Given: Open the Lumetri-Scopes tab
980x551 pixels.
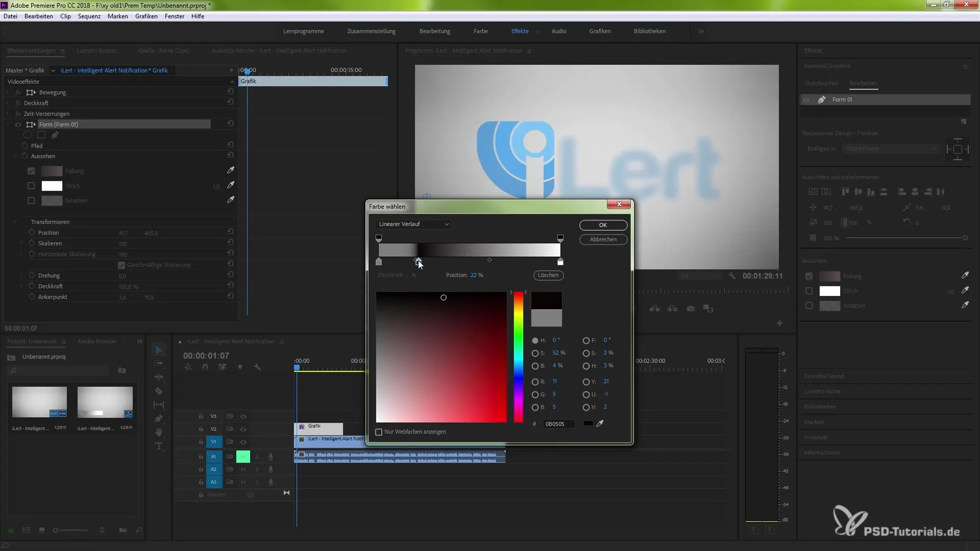Looking at the screenshot, I should click(x=96, y=51).
